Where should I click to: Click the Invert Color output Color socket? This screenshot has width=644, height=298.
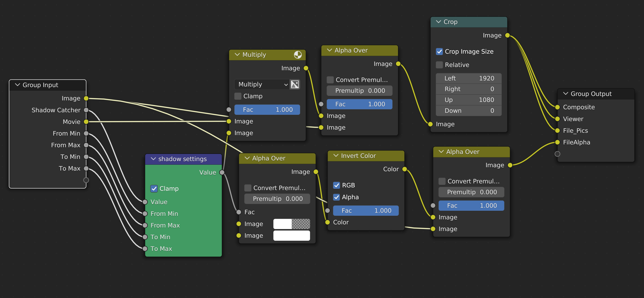404,169
